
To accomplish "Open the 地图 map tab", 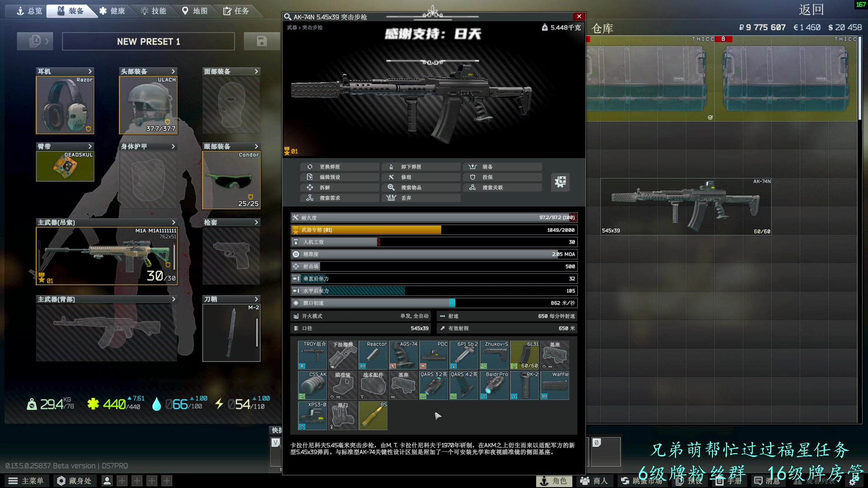I will click(195, 11).
